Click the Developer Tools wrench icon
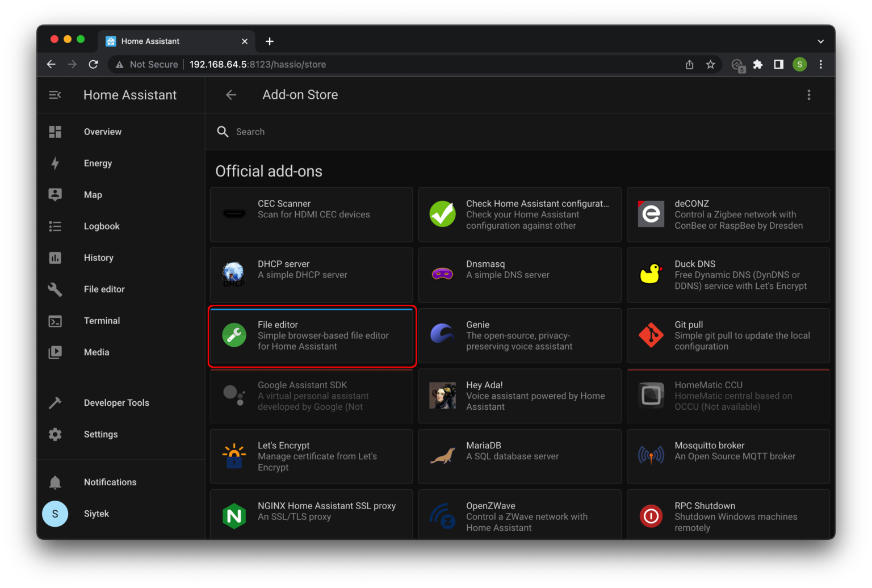 pos(55,402)
